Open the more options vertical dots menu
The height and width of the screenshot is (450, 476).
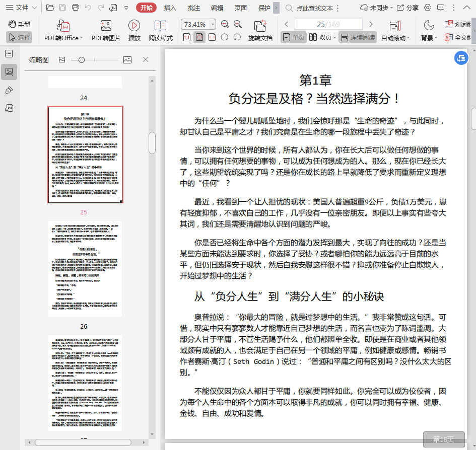click(x=454, y=8)
